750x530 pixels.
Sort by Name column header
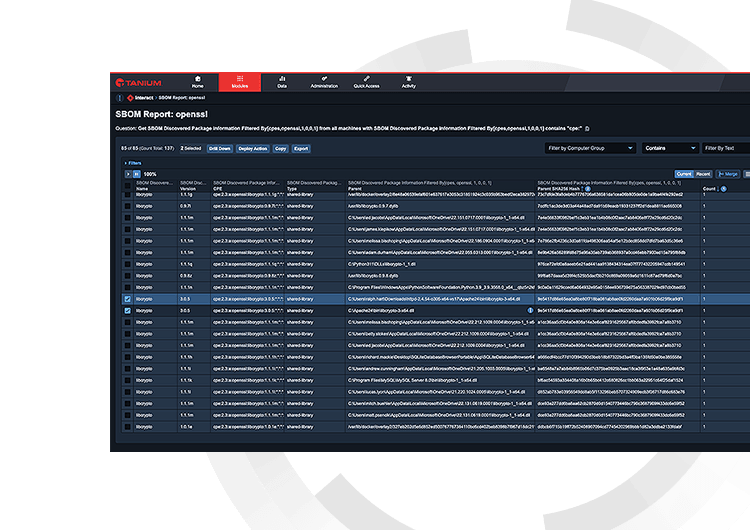142,189
